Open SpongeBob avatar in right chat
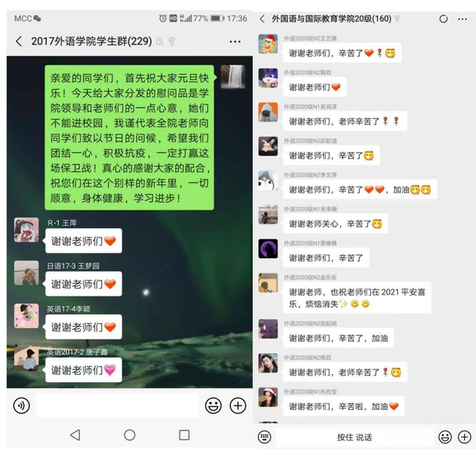The width and height of the screenshot is (476, 449). (x=268, y=44)
